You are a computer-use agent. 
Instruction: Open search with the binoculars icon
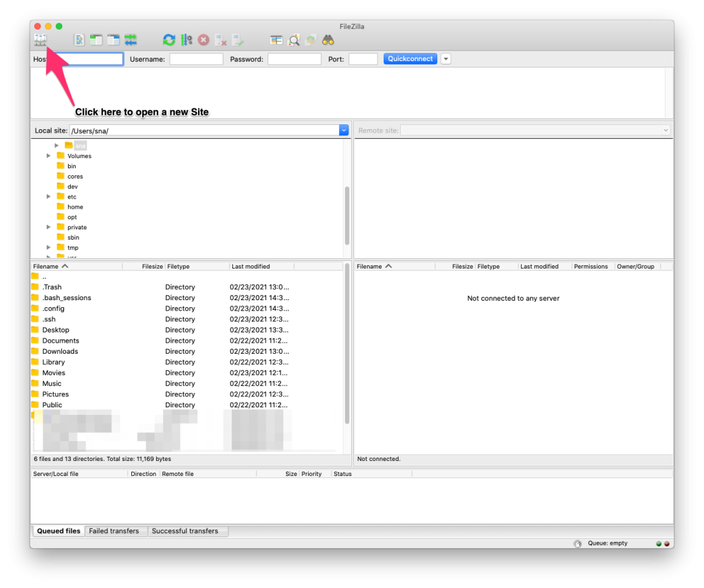328,40
